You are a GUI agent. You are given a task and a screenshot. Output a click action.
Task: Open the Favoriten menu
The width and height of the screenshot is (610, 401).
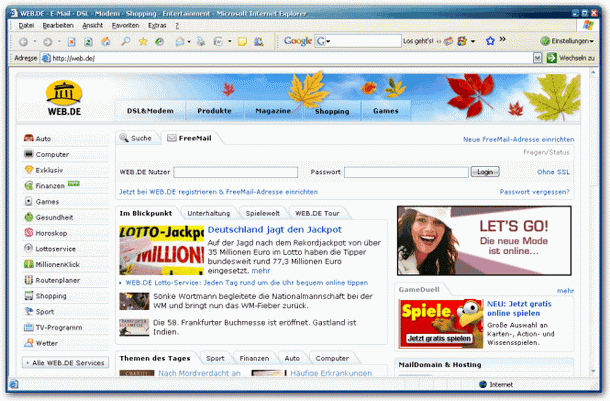point(125,26)
